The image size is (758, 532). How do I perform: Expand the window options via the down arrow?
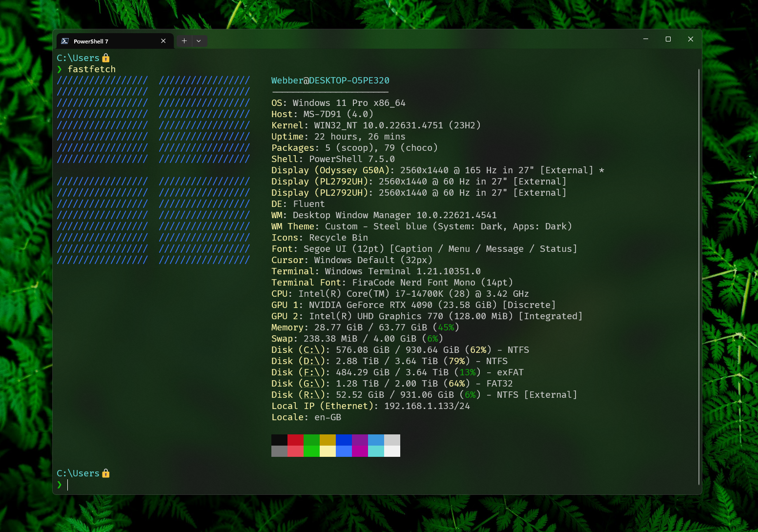click(x=199, y=41)
